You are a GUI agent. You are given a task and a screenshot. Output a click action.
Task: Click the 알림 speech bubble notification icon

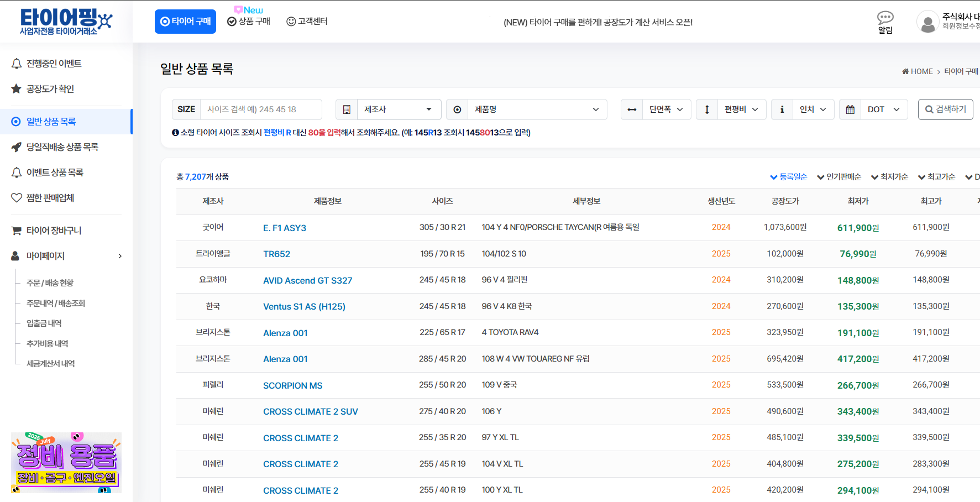tap(885, 18)
